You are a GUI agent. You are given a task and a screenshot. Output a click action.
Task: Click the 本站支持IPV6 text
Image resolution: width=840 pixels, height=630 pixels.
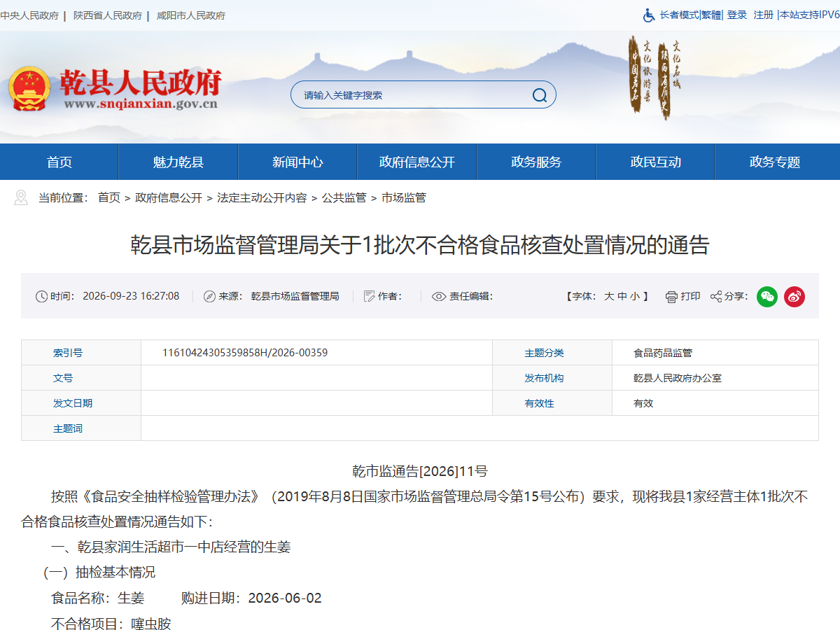[x=810, y=15]
